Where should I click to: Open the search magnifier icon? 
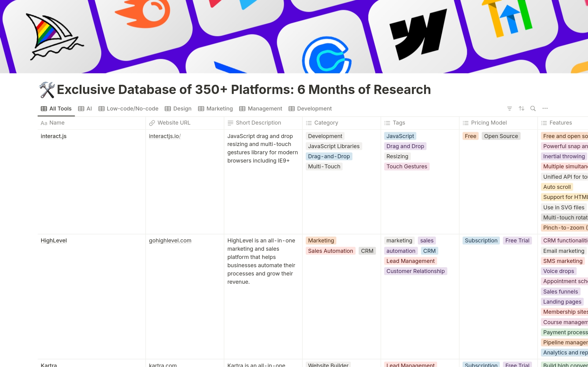533,108
